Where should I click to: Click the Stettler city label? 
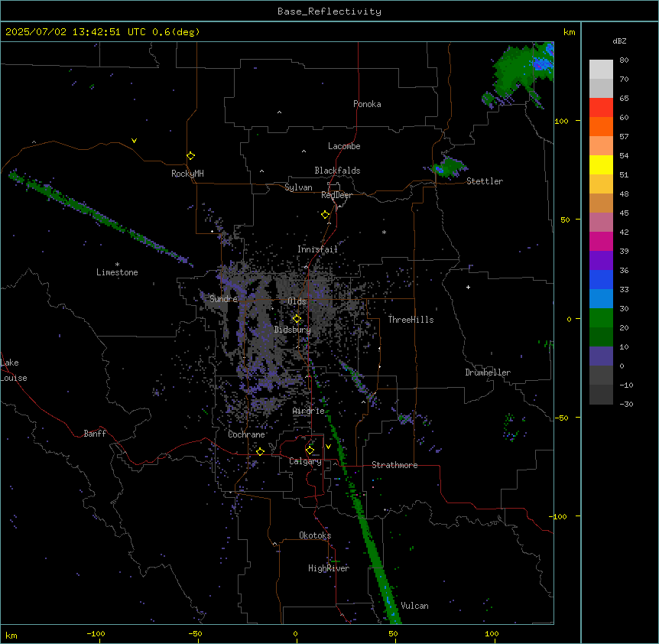485,181
